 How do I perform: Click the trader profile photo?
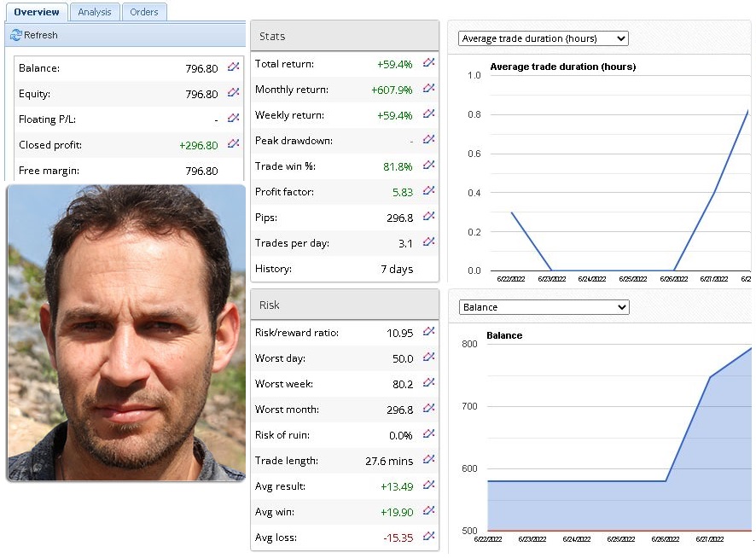(126, 333)
